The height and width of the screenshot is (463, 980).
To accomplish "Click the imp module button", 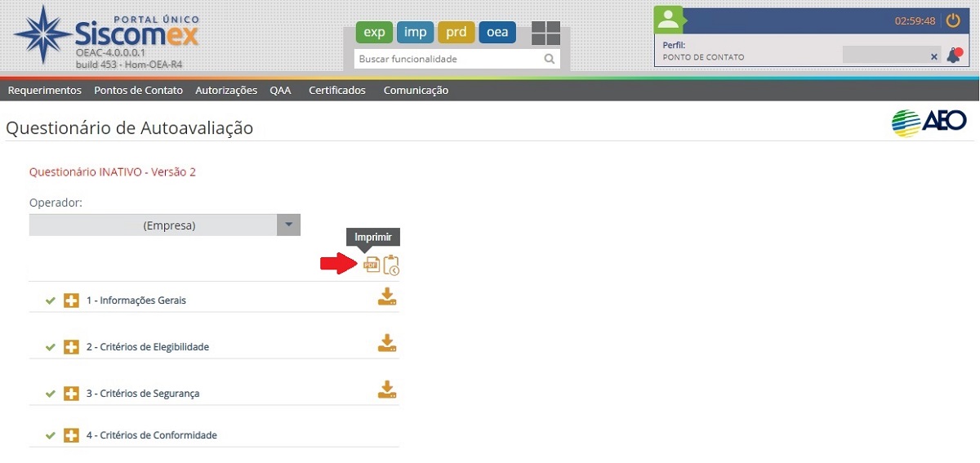I will (415, 33).
